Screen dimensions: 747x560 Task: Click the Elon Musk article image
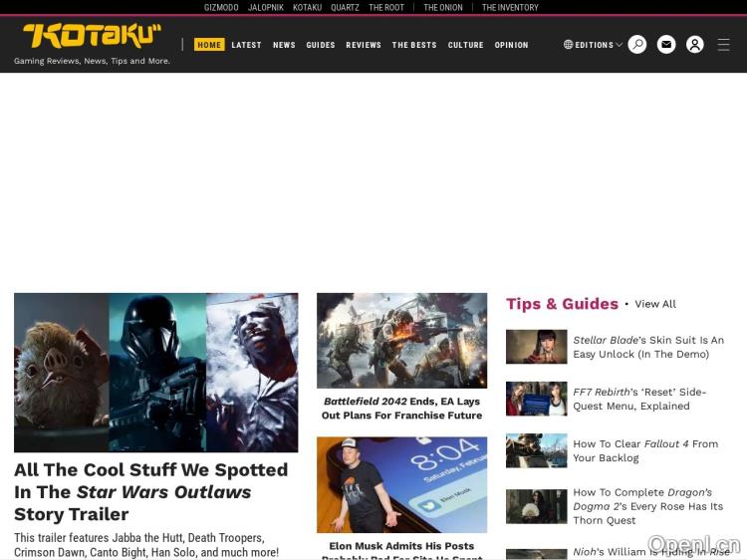(x=401, y=484)
